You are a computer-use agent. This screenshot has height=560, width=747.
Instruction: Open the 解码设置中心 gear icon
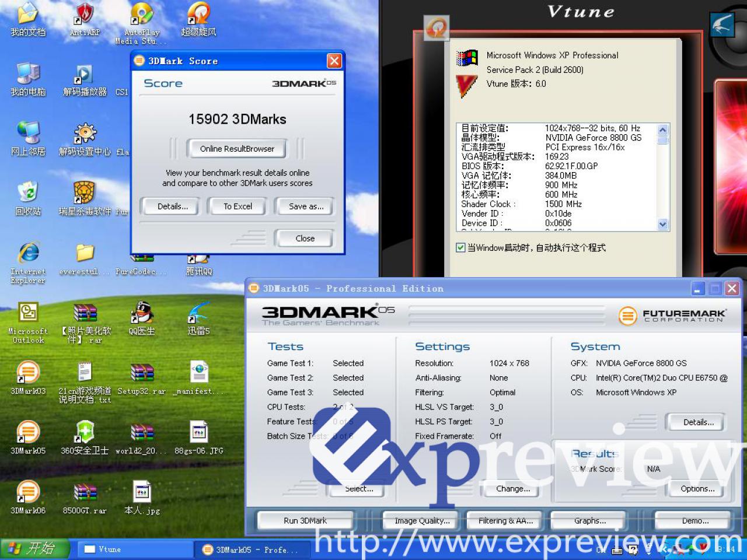[x=85, y=139]
